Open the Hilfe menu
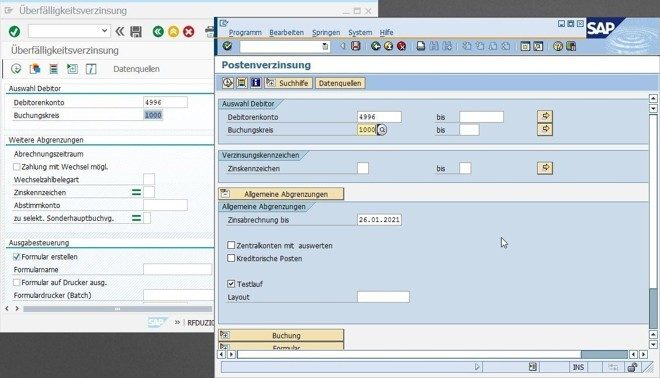The image size is (660, 378). 386,32
